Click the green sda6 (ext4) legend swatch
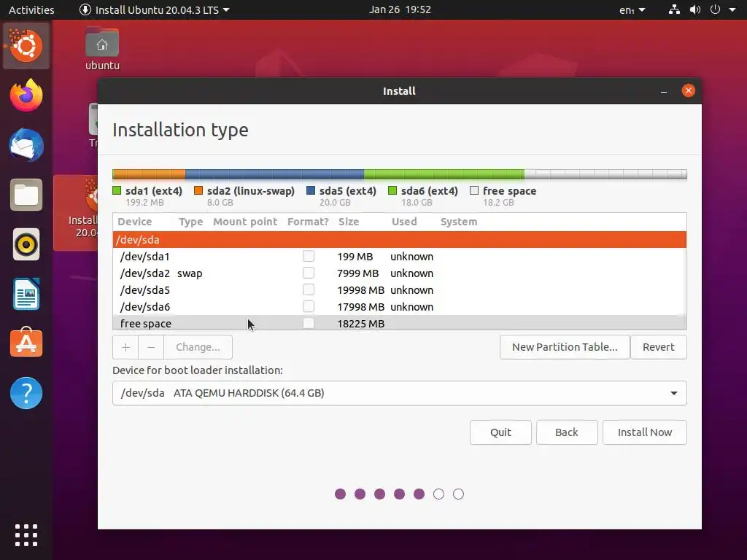Image resolution: width=747 pixels, height=560 pixels. pyautogui.click(x=392, y=190)
